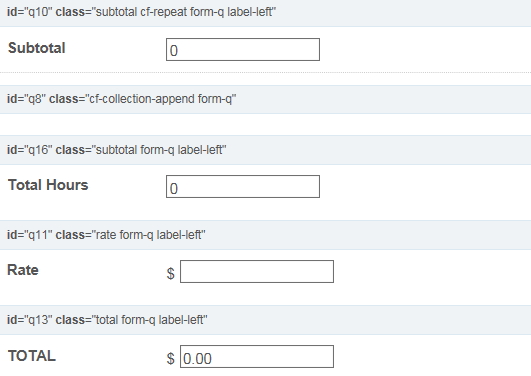The image size is (531, 376).
Task: Click the dollar sign before TOTAL field
Action: tap(170, 358)
